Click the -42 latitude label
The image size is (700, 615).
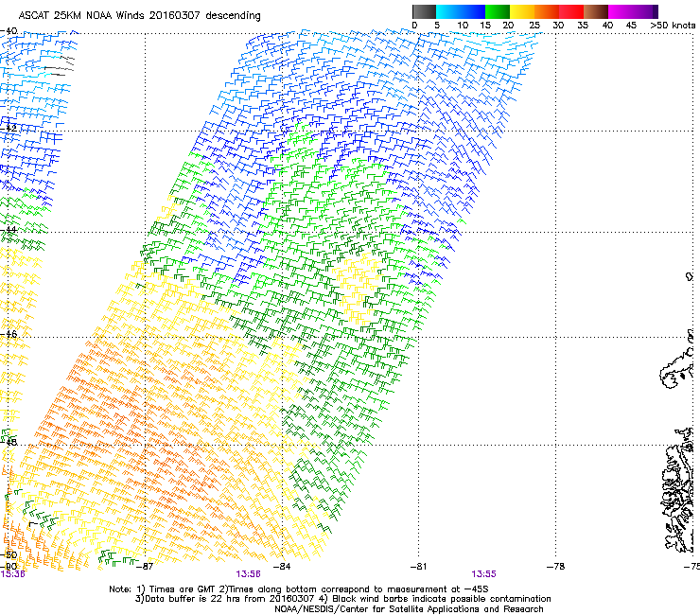tap(9, 128)
